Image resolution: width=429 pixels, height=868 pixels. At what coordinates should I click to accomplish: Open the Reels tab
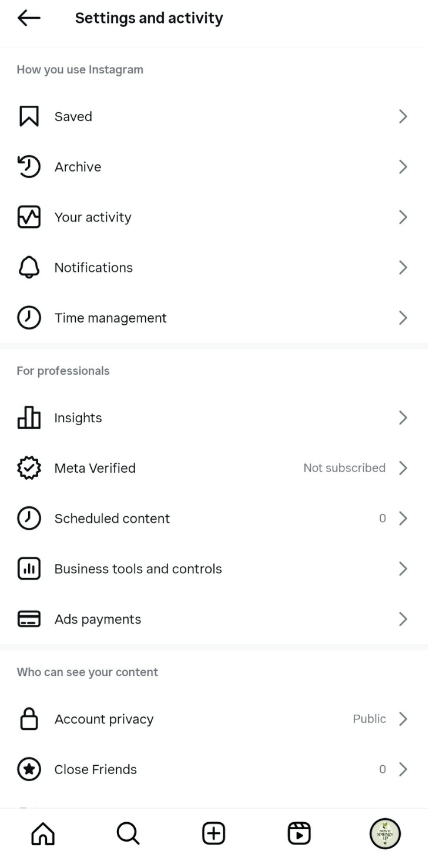point(299,833)
